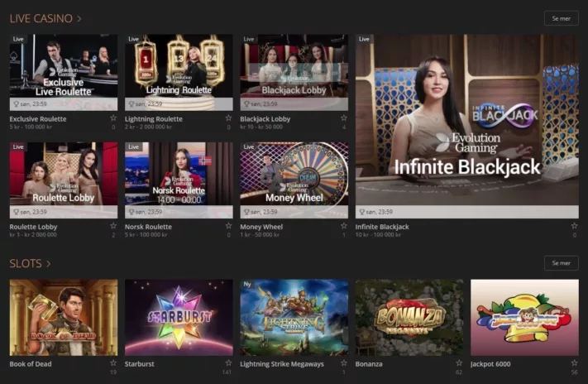
Task: Favorite Exclusive Roulette with its star icon
Action: point(113,118)
